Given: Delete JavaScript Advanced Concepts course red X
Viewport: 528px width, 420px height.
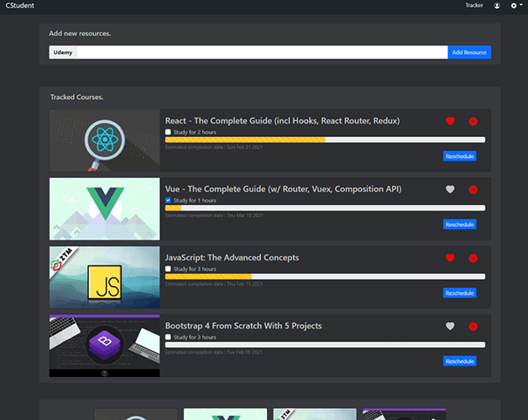Looking at the screenshot, I should tap(473, 258).
